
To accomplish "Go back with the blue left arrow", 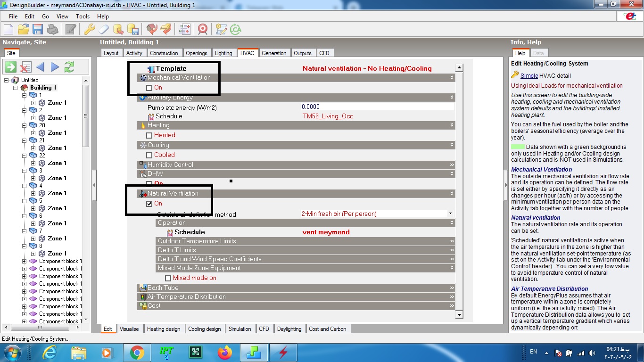I will pos(40,67).
